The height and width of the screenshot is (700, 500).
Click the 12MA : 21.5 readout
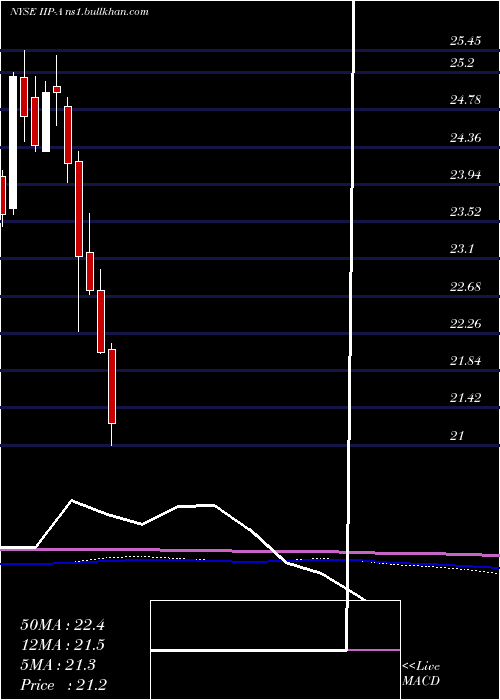coord(62,645)
